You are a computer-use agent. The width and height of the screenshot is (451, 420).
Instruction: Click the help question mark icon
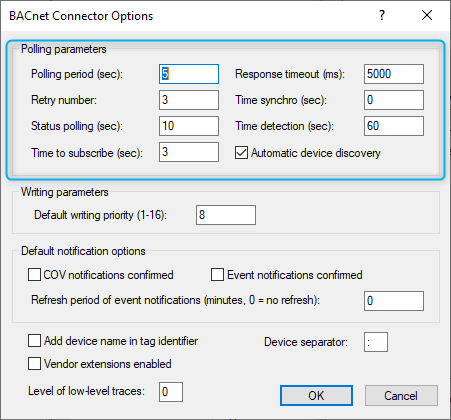[x=382, y=15]
